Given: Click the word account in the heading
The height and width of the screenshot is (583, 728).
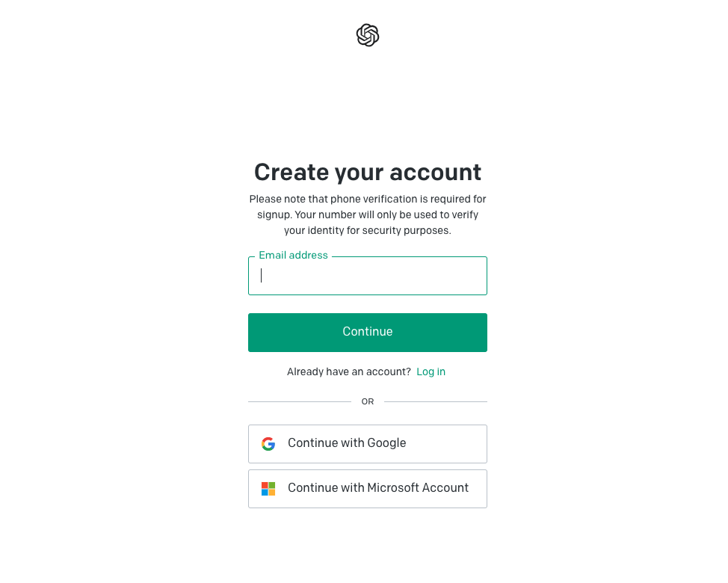Looking at the screenshot, I should coord(436,172).
